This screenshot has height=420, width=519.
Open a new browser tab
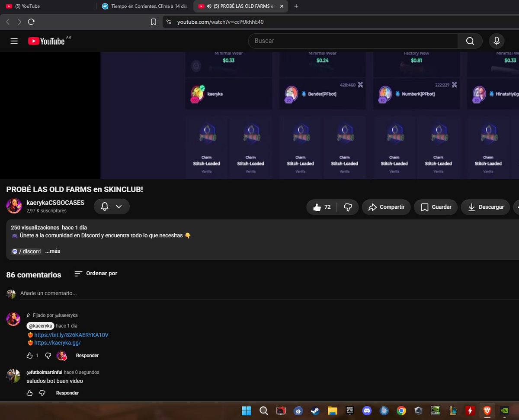click(296, 6)
